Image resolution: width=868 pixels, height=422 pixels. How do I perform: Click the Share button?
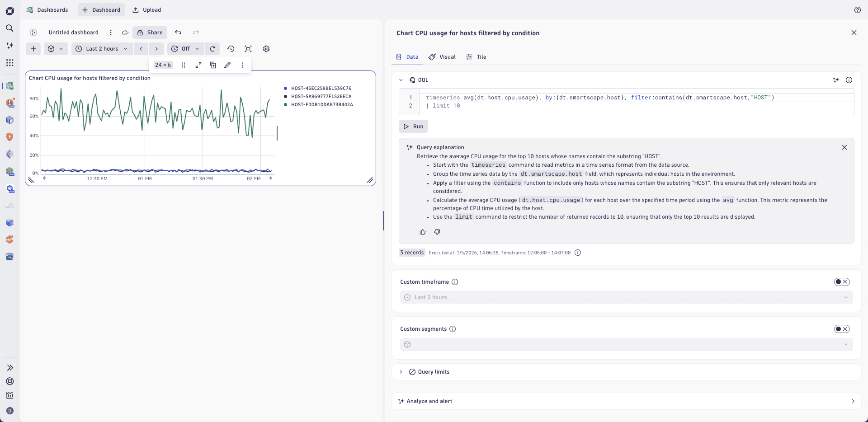pos(150,32)
